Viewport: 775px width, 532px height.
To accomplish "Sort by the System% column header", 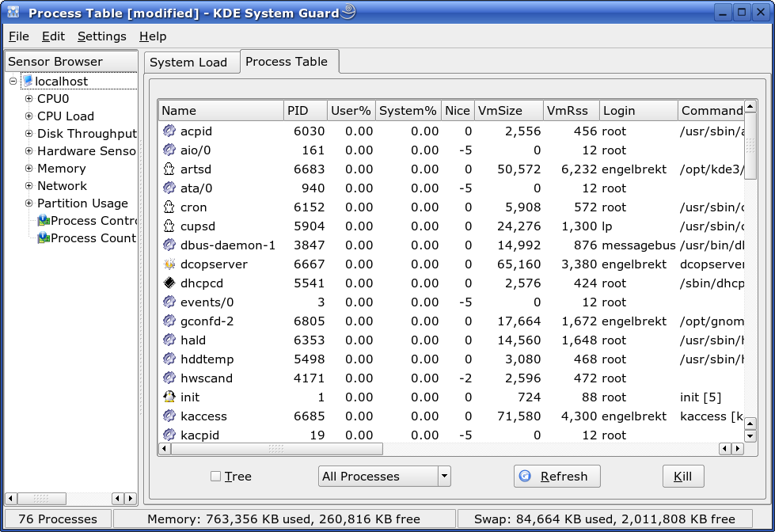I will click(x=408, y=110).
